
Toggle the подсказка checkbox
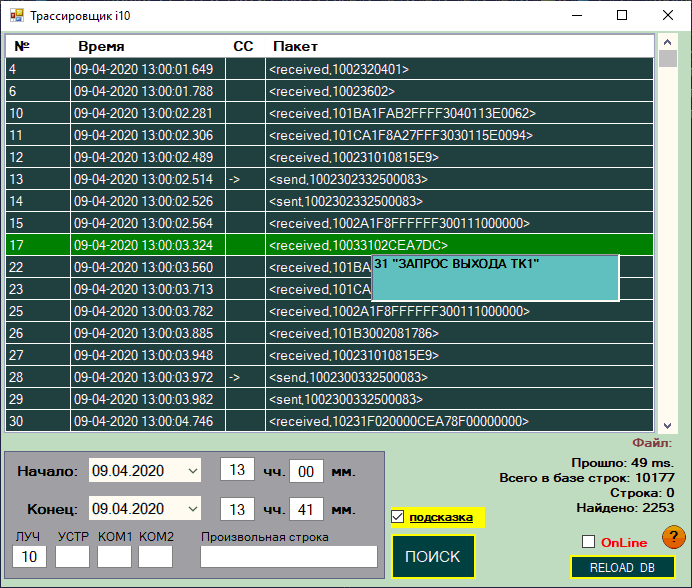pos(398,516)
